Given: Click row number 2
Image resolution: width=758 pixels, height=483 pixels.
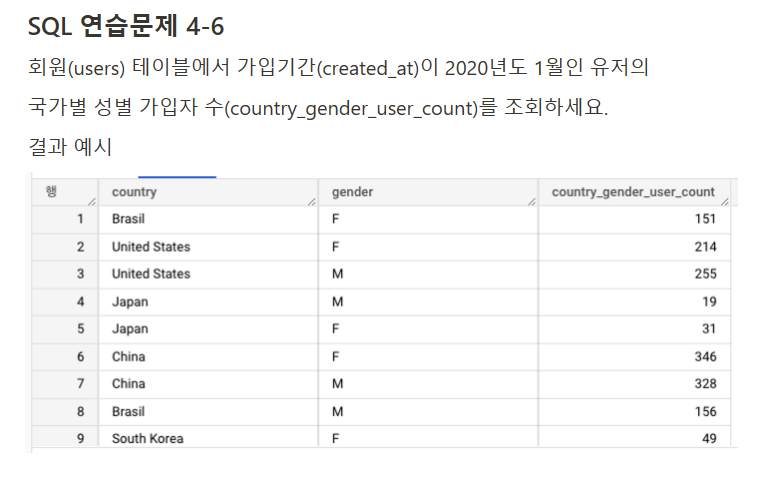Looking at the screenshot, I should coord(81,247).
